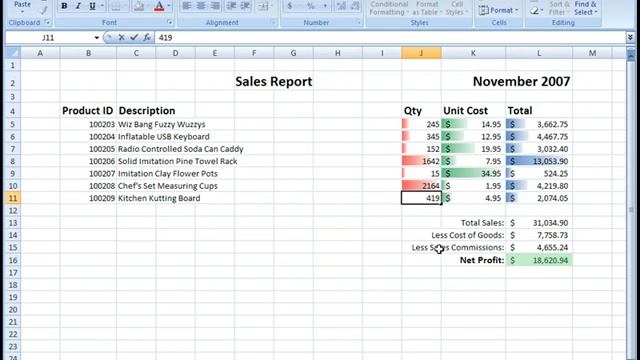Viewport: 640px width, 360px height.
Task: Select total cell 13,053.90
Action: (x=539, y=161)
